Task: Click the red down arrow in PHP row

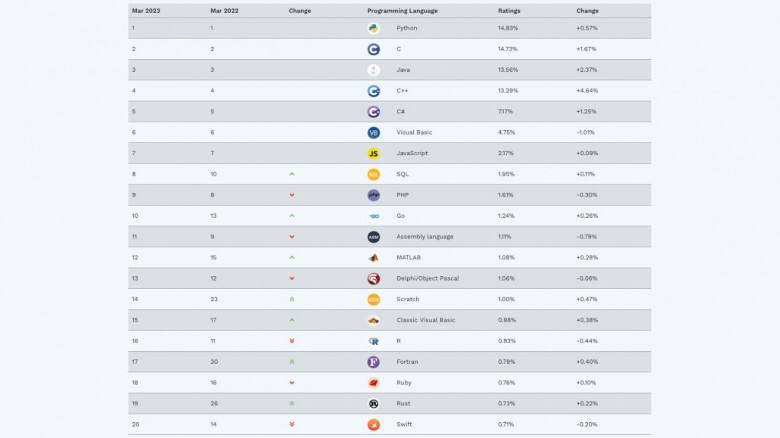Action: (292, 195)
